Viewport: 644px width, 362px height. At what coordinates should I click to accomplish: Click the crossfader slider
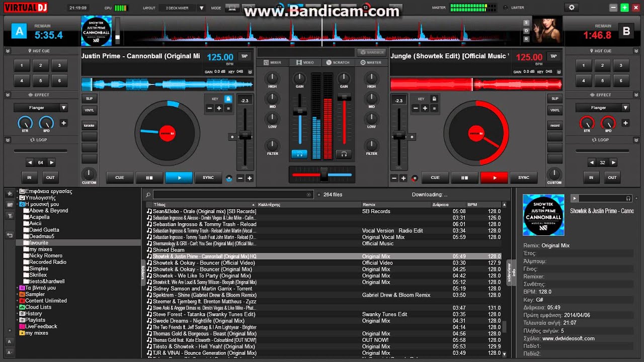coord(322,174)
